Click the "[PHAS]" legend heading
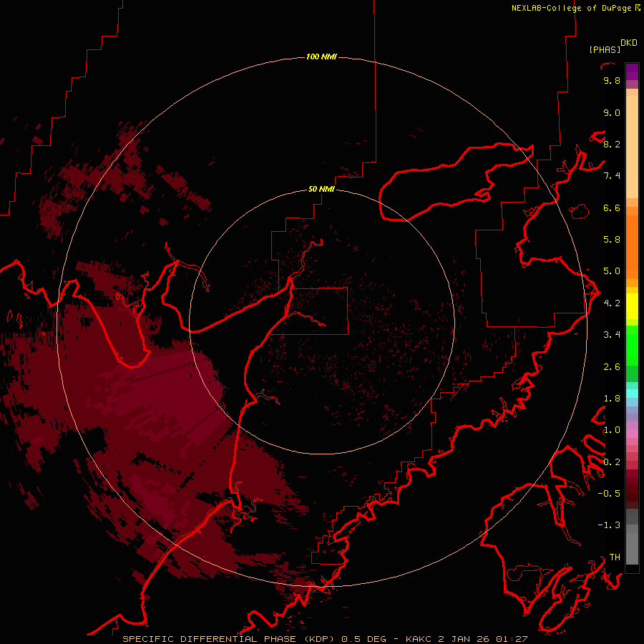Image resolution: width=644 pixels, height=644 pixels. pos(605,50)
